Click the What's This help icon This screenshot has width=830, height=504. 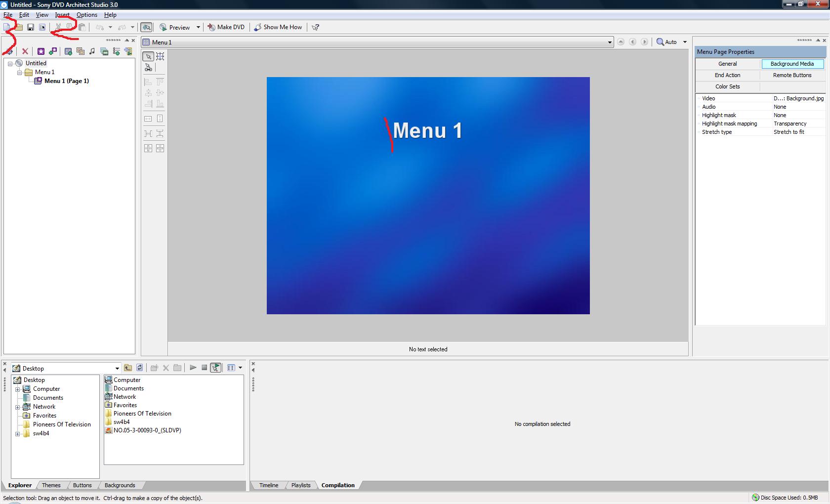pos(316,27)
